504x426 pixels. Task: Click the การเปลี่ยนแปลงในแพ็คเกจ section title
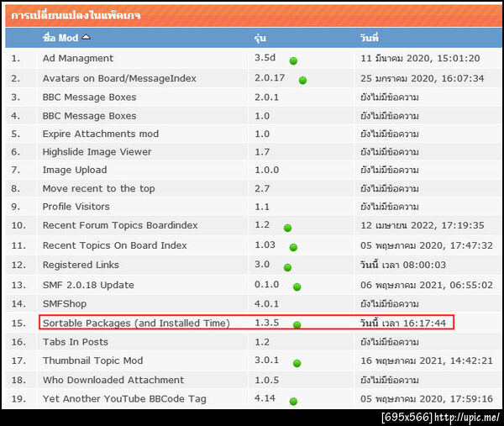point(76,15)
